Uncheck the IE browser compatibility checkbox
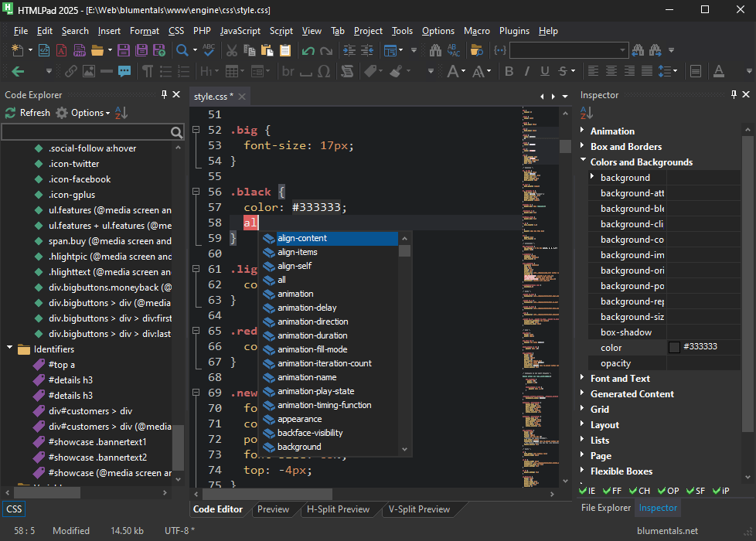This screenshot has width=756, height=541. 583,490
